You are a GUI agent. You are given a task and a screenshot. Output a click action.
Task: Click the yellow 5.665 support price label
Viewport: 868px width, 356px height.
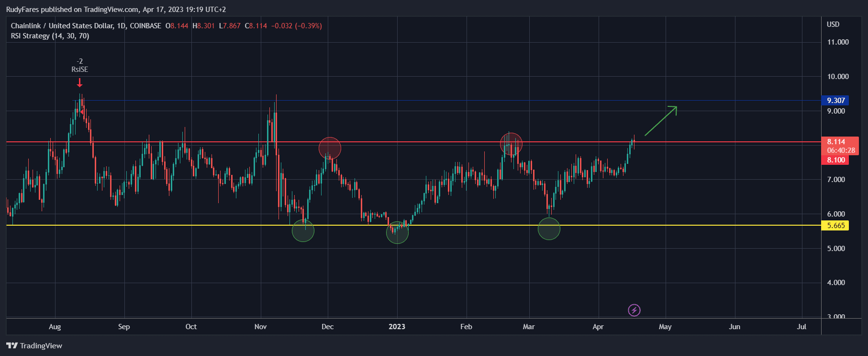coord(835,226)
